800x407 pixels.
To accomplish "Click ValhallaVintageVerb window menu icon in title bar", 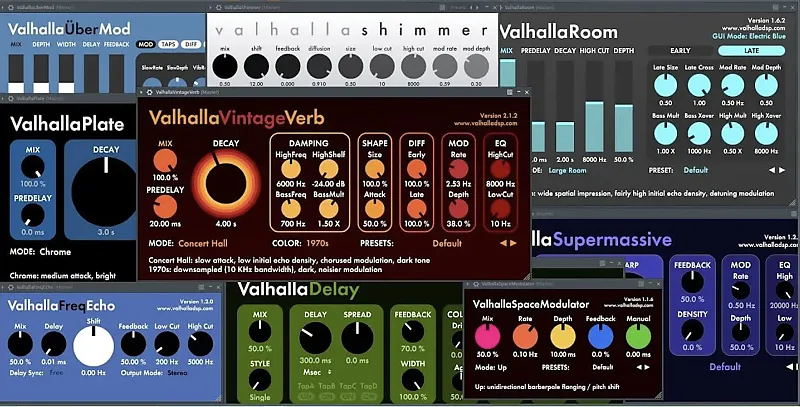I will click(510, 92).
